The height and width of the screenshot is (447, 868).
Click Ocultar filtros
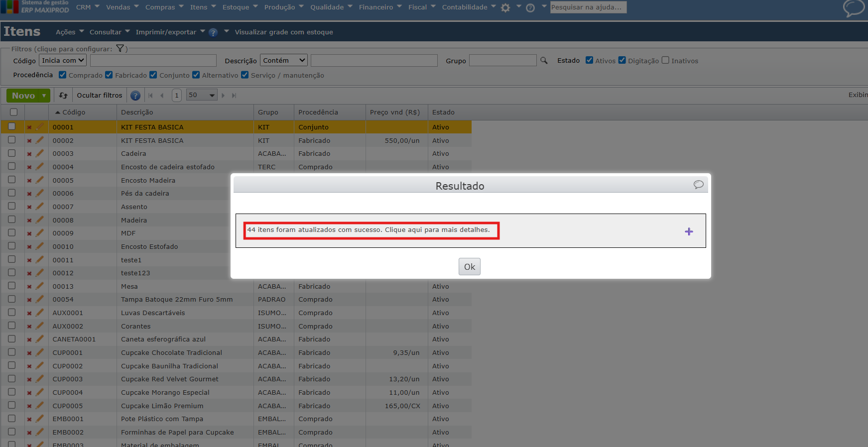pyautogui.click(x=99, y=95)
